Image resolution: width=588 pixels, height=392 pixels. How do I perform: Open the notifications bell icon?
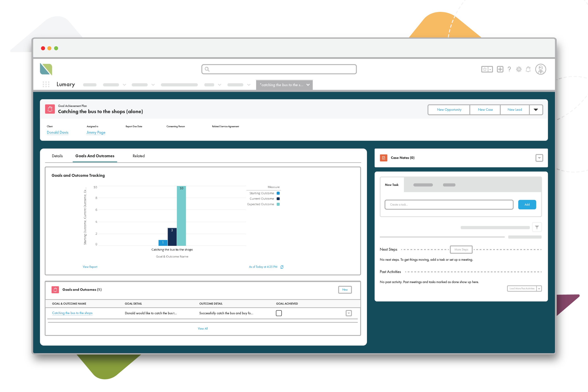pos(528,69)
